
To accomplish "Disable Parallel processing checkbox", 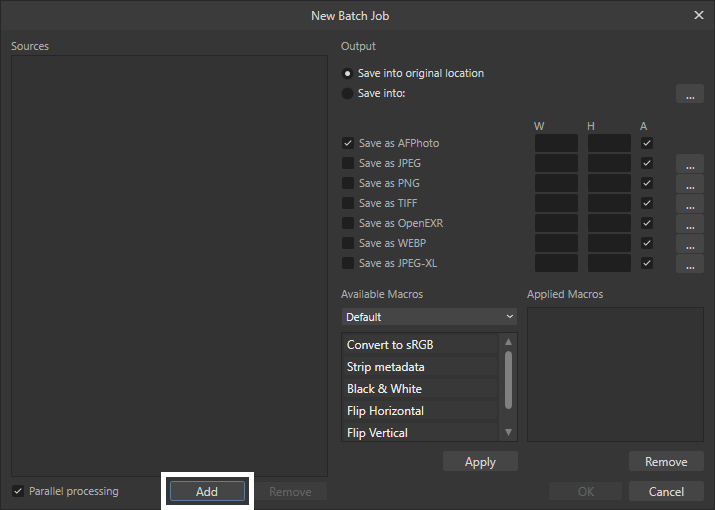I will click(x=18, y=491).
